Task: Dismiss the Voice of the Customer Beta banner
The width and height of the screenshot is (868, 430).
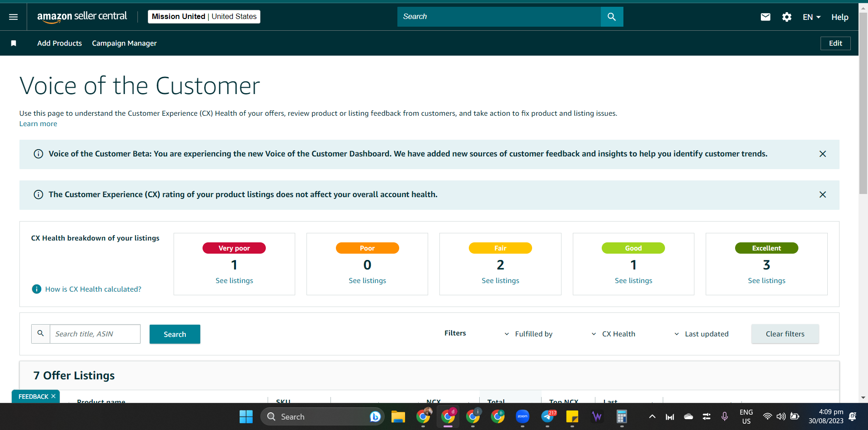Action: pos(823,154)
